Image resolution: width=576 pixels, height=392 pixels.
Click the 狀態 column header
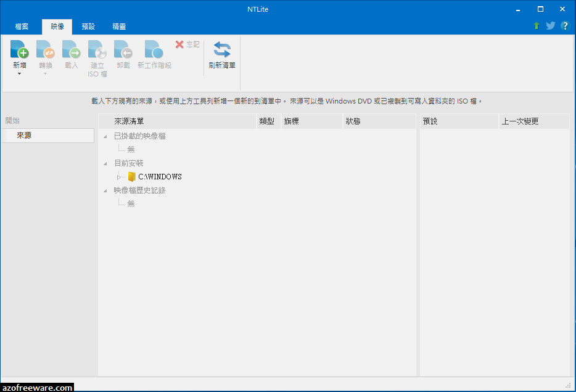coord(379,121)
